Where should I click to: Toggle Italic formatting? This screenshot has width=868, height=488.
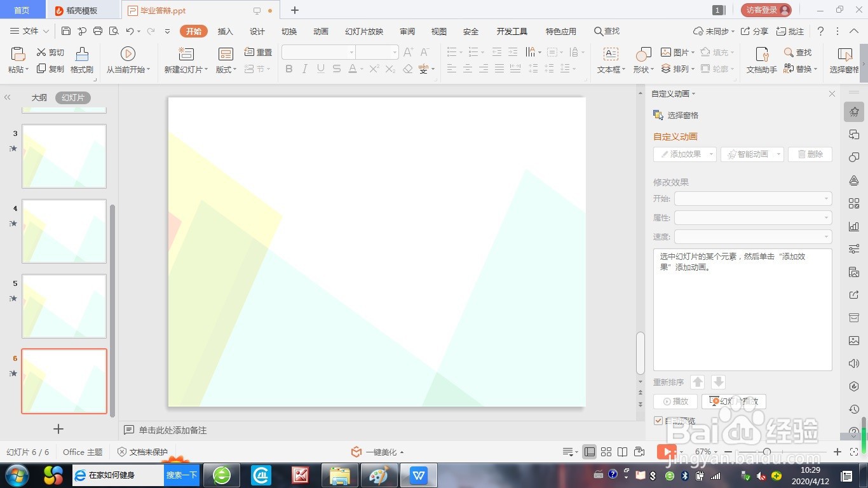tap(305, 69)
